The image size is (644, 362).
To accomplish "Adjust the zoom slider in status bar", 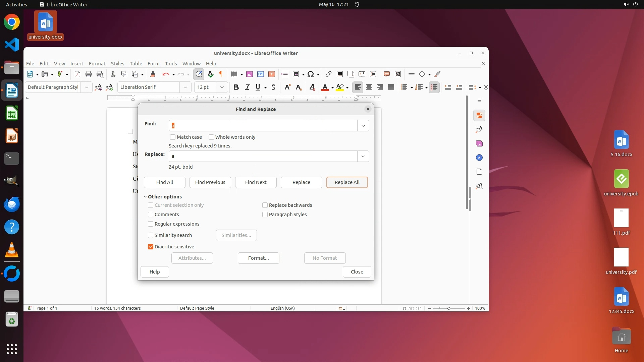I will pos(449,308).
